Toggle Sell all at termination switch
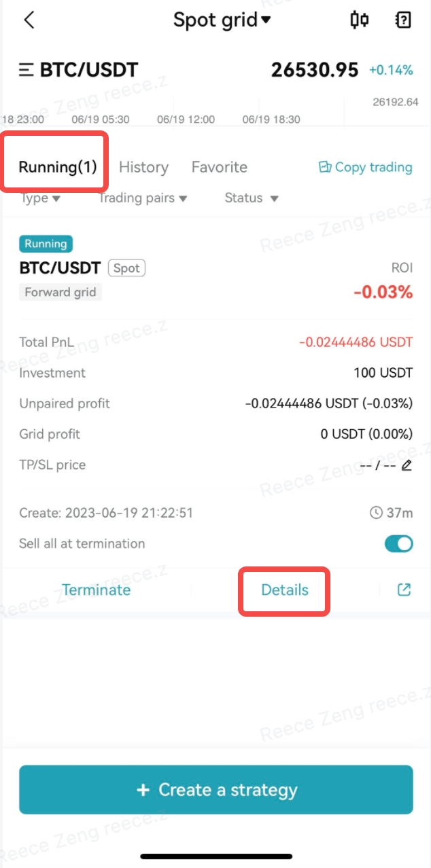Screen dimensions: 431x868 398,544
